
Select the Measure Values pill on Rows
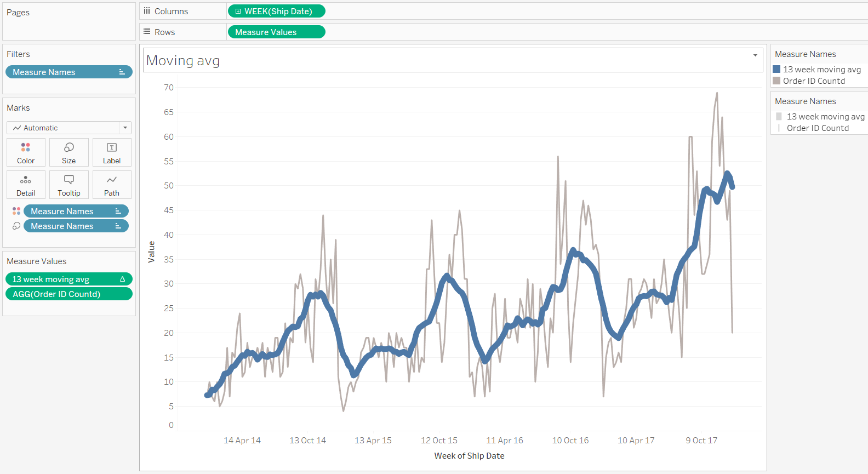[276, 32]
